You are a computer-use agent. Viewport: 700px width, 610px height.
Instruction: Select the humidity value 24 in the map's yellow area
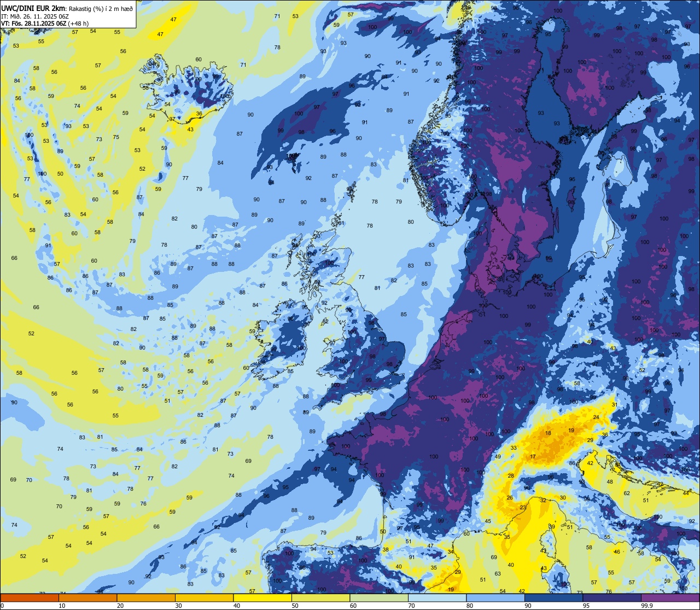(596, 417)
